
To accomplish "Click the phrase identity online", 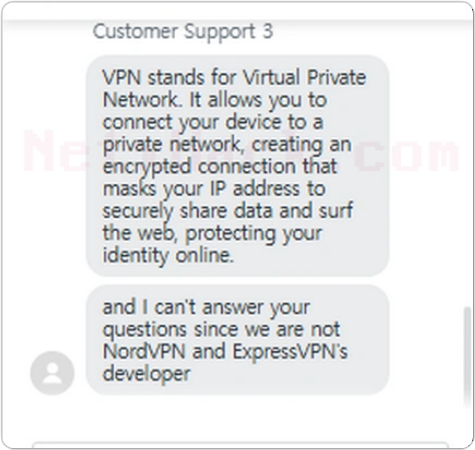I will (168, 256).
